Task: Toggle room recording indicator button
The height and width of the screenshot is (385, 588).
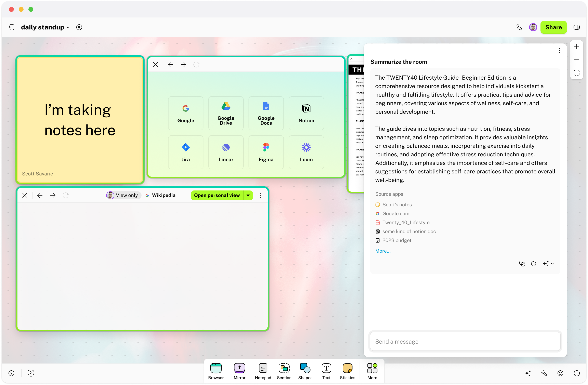Action: 79,27
